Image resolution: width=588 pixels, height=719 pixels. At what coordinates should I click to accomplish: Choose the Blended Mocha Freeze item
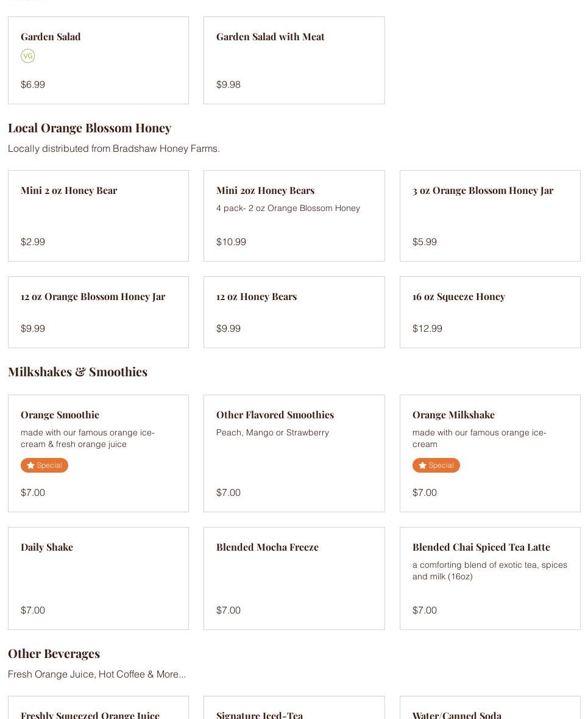294,578
